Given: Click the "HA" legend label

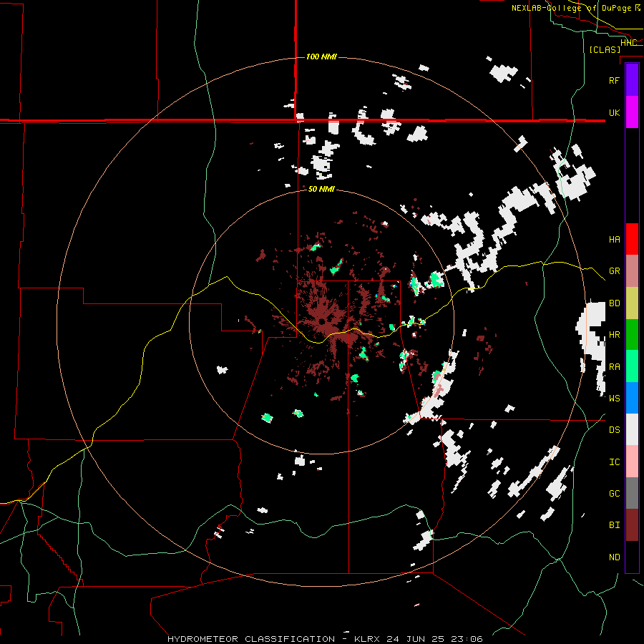Looking at the screenshot, I should pos(614,239).
